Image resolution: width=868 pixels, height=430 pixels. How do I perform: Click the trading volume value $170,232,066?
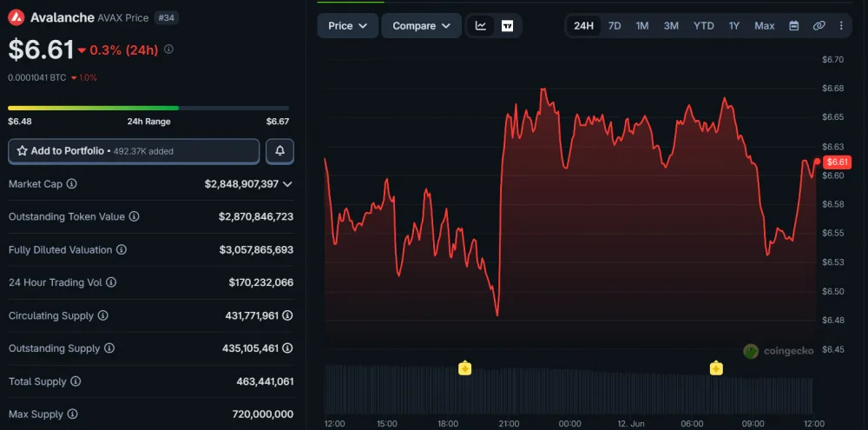[x=260, y=282]
